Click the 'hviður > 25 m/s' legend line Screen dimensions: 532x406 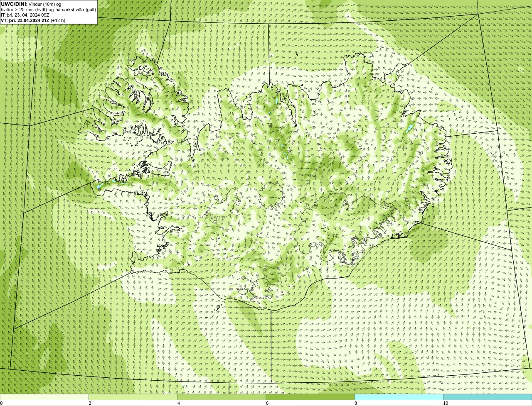(48, 10)
